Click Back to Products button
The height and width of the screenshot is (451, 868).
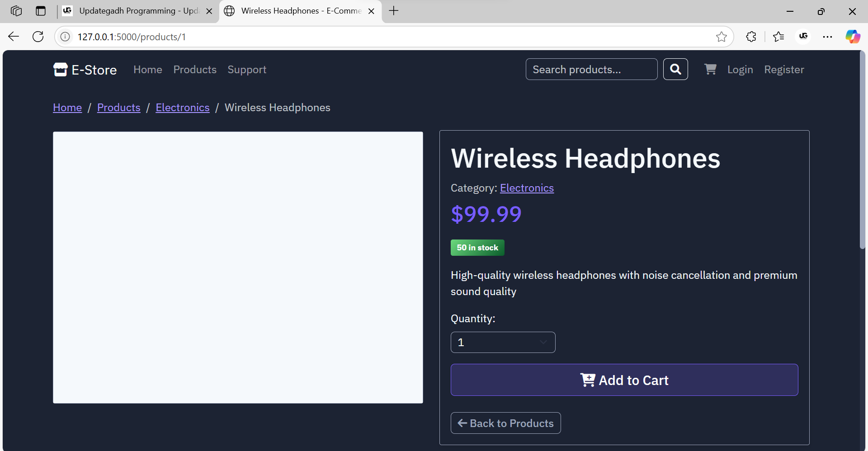click(505, 423)
